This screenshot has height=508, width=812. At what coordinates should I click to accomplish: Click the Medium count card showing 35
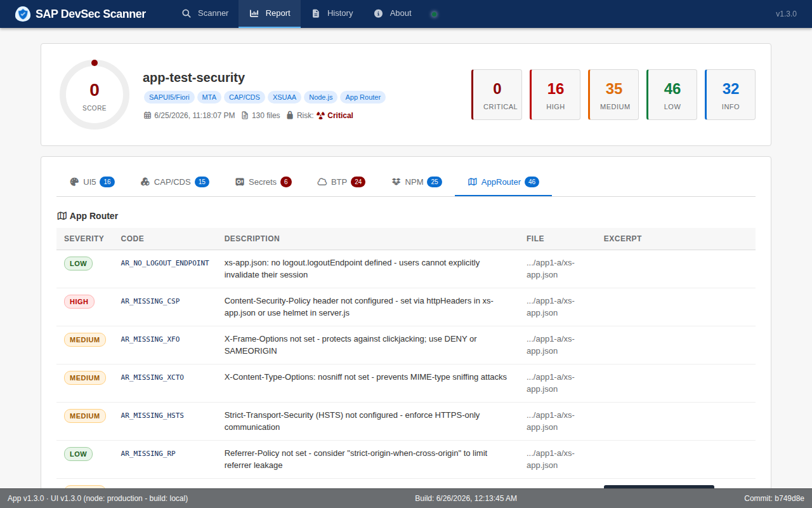[613, 95]
